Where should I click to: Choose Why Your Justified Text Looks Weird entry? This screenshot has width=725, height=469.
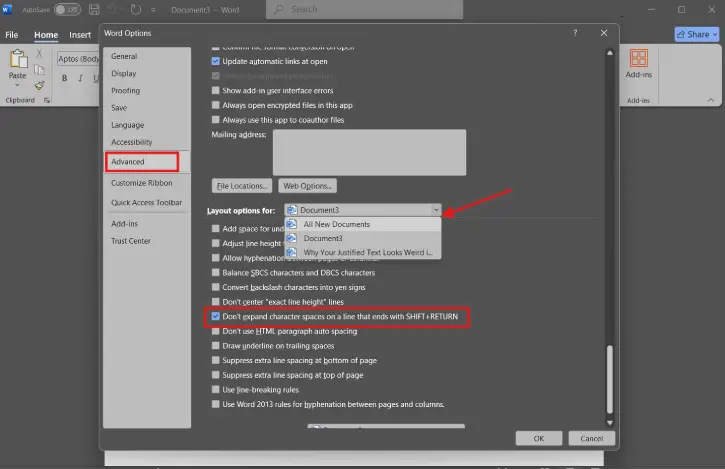click(363, 252)
